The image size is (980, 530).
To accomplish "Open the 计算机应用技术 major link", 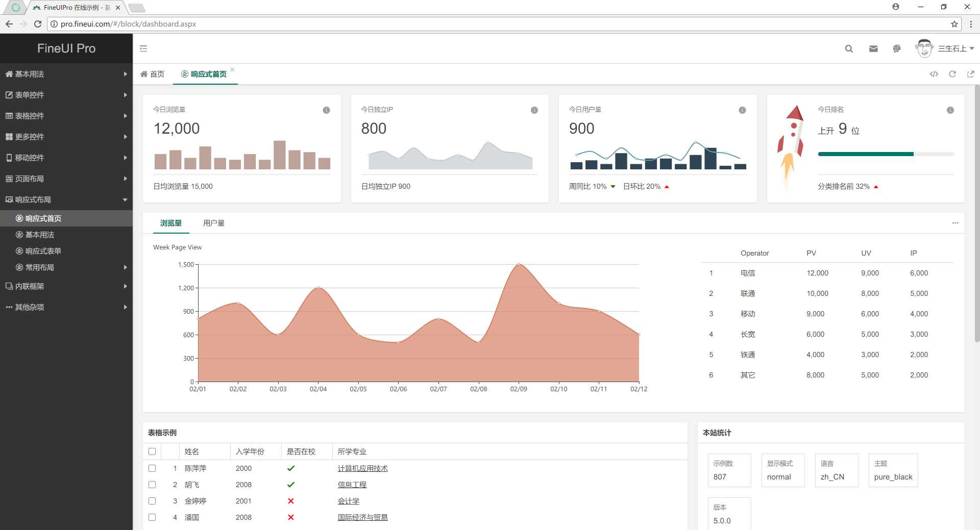I will click(363, 468).
